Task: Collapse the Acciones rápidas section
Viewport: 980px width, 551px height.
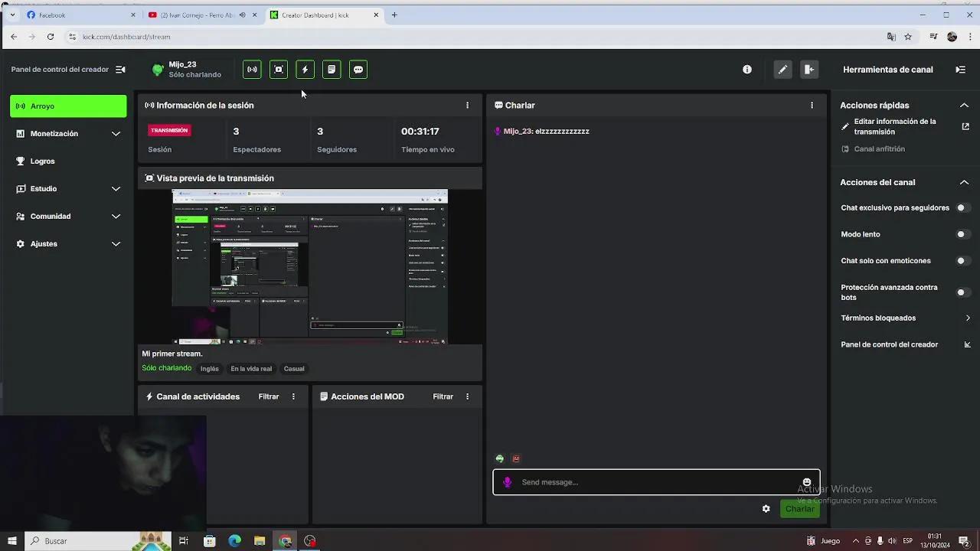Action: tap(964, 106)
